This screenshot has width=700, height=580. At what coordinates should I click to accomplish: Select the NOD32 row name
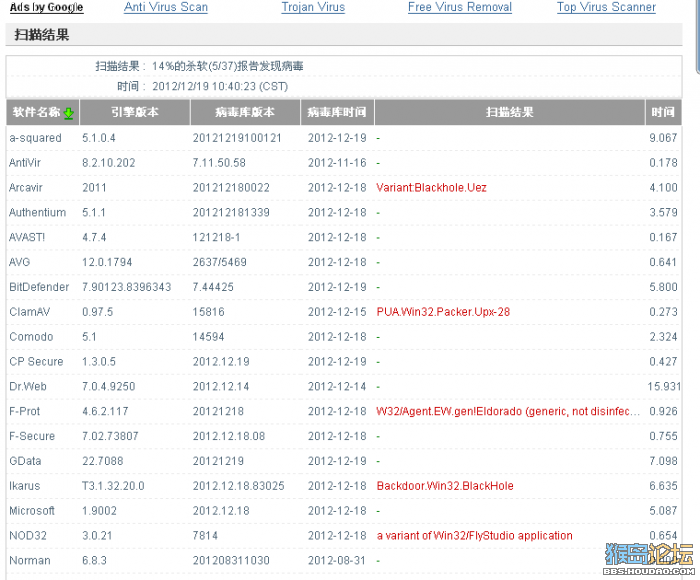click(x=28, y=535)
